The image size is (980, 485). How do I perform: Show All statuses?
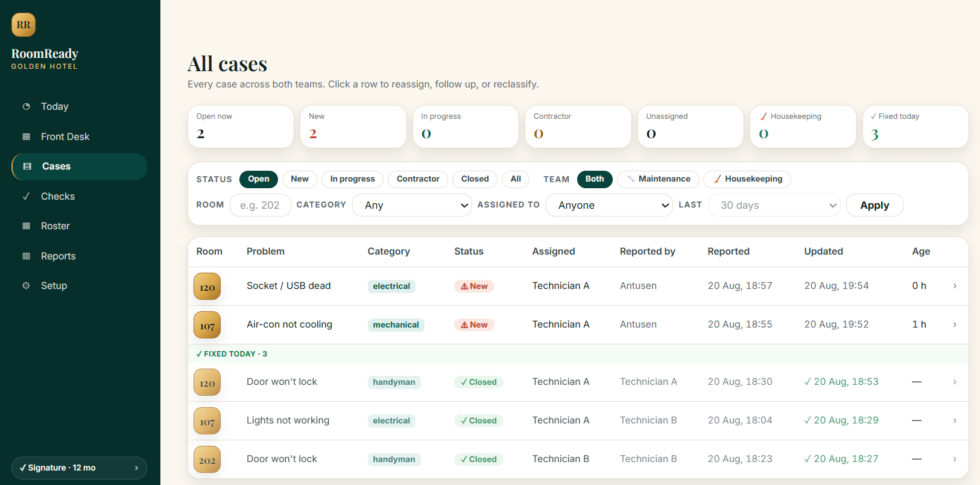(x=516, y=179)
